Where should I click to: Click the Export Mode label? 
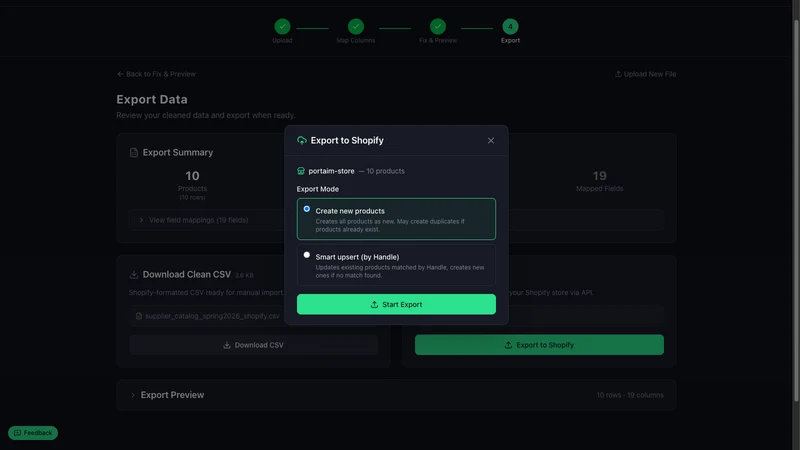pyautogui.click(x=317, y=189)
